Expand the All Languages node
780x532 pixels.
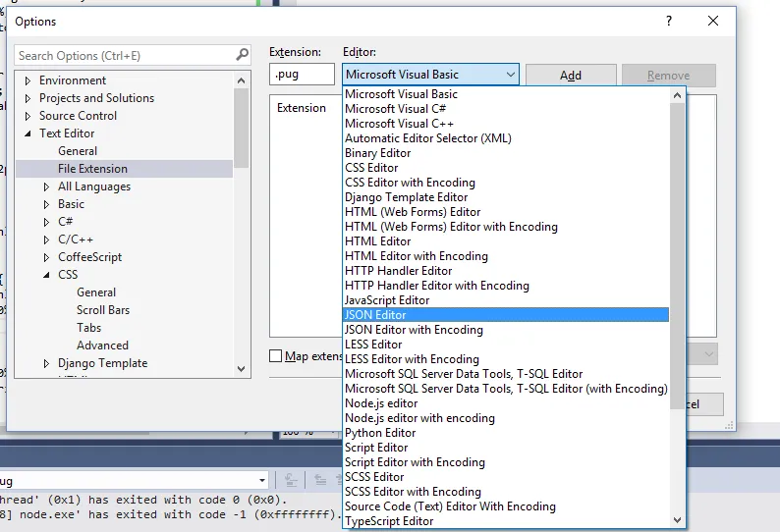[x=46, y=186]
